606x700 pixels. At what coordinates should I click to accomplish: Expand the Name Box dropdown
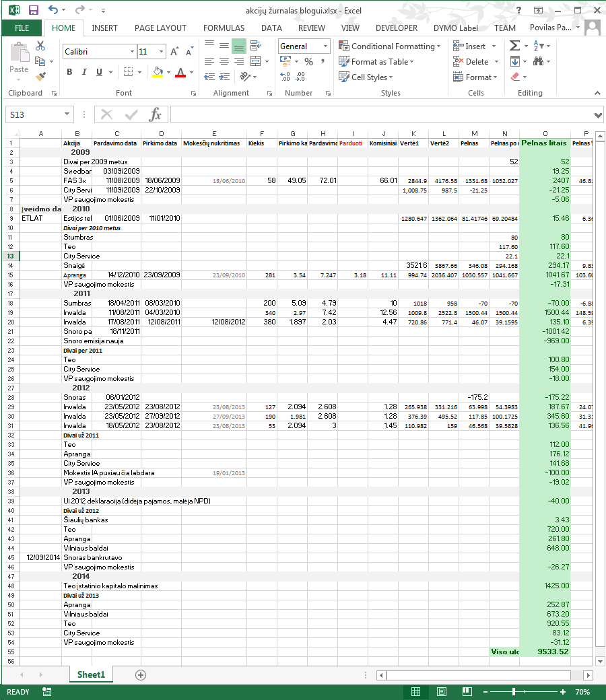[x=67, y=114]
